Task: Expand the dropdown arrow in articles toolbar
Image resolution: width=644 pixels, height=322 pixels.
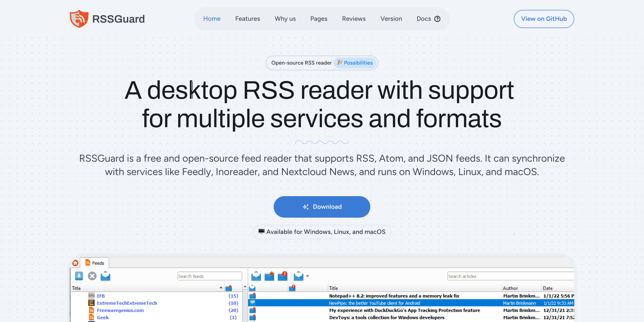Action: pos(308,276)
